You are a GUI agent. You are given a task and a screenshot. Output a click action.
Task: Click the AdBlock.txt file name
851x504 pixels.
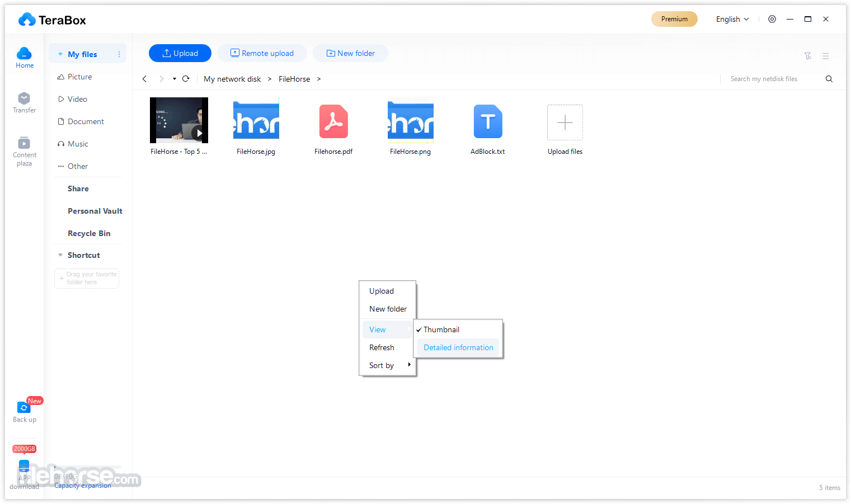point(488,152)
